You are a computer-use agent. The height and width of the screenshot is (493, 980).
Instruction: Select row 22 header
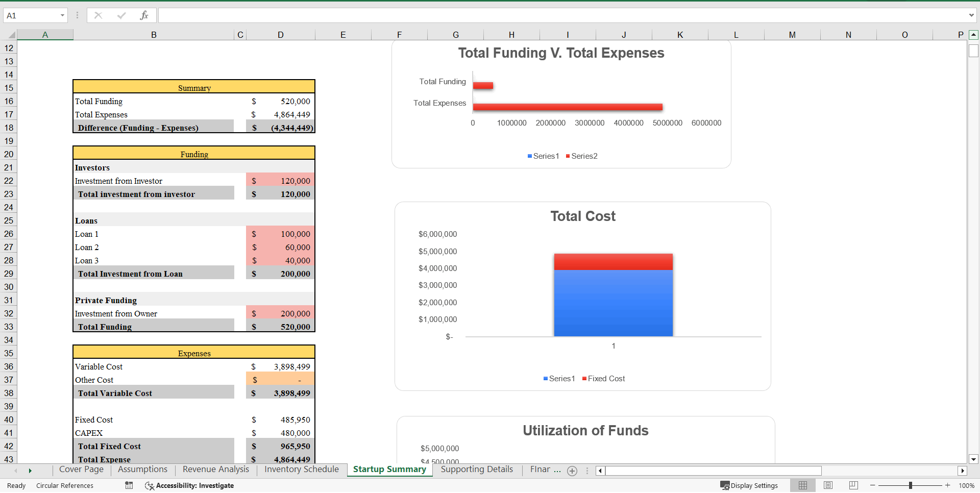click(9, 181)
